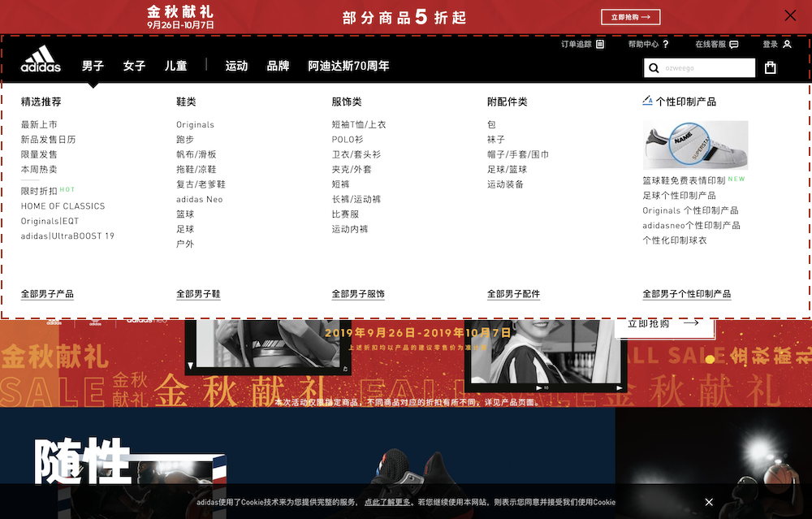
Task: Open the 运动 navigation menu
Action: coord(236,66)
